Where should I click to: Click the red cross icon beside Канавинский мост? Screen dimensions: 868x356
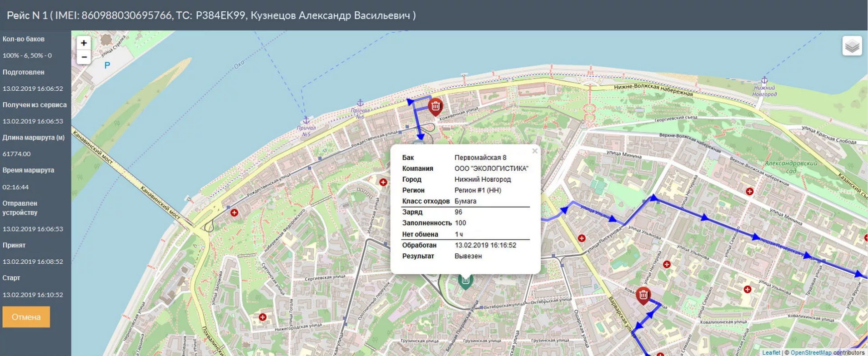click(x=234, y=213)
